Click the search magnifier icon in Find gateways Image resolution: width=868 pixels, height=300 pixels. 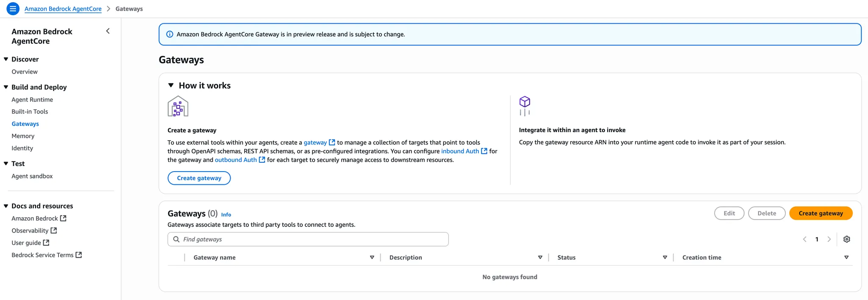(x=176, y=239)
